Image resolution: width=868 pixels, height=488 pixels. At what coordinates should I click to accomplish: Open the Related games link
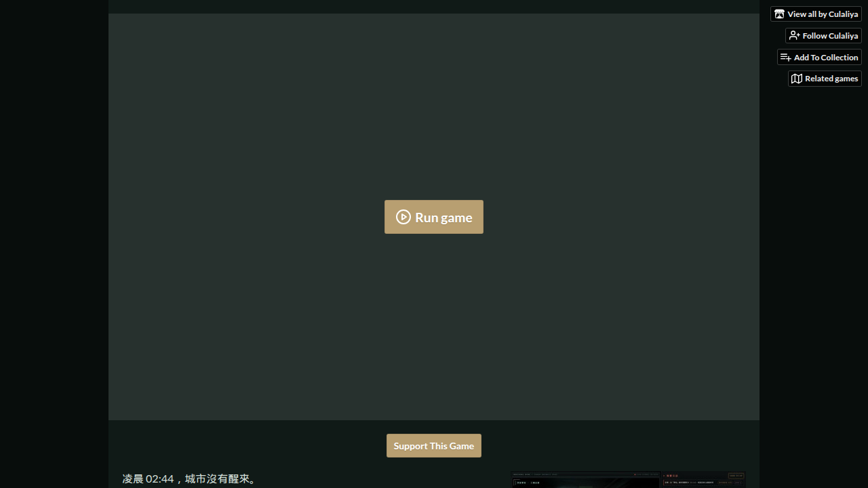tap(825, 79)
